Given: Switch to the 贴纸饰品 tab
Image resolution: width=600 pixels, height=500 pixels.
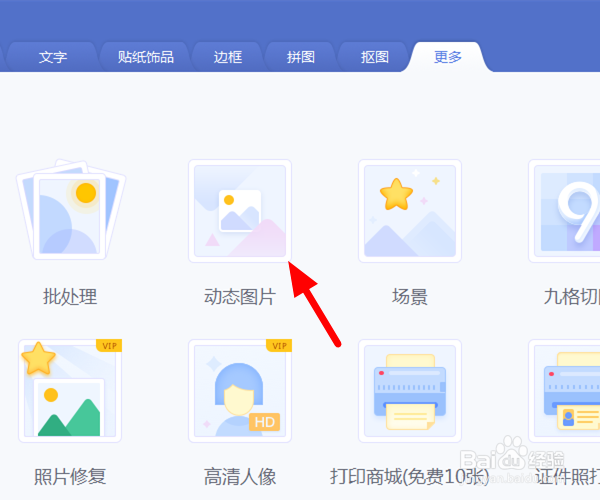Looking at the screenshot, I should tap(146, 57).
